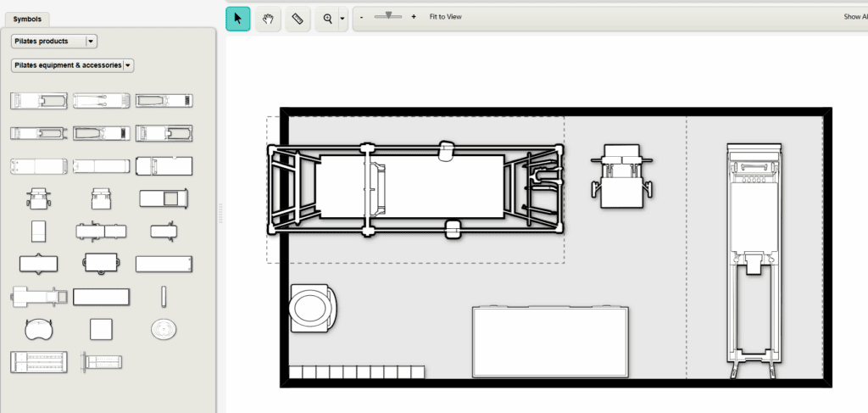The image size is (868, 413).
Task: Choose the thin vertical bar symbol
Action: coord(164,296)
